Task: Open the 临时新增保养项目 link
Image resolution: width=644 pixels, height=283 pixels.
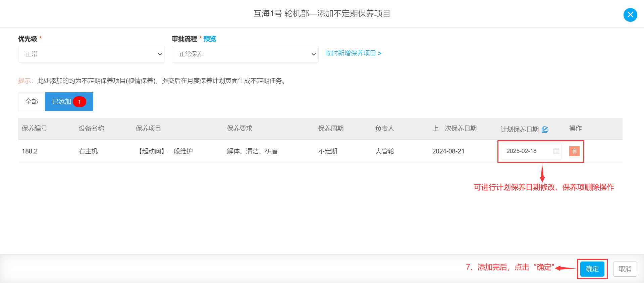Action: click(353, 53)
